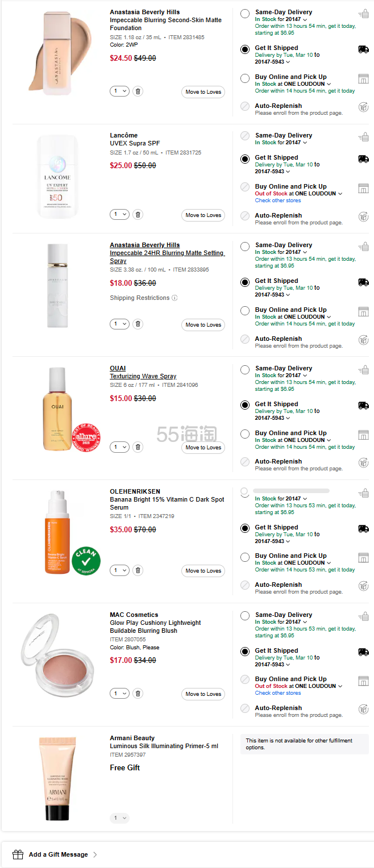Move Lancôme UVEX Supra SPF to Loves
The image size is (374, 868).
click(x=203, y=215)
